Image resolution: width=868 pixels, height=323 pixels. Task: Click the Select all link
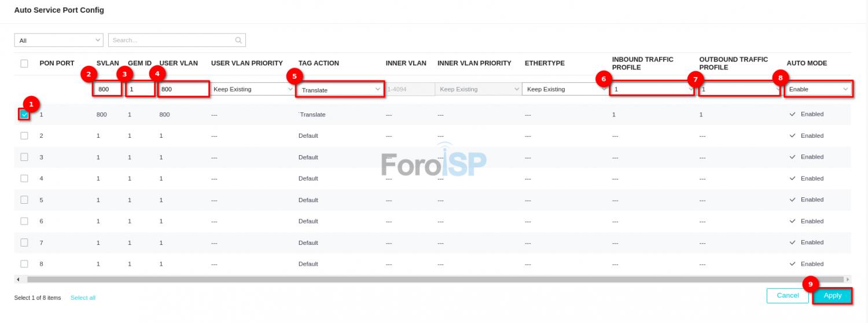point(83,298)
